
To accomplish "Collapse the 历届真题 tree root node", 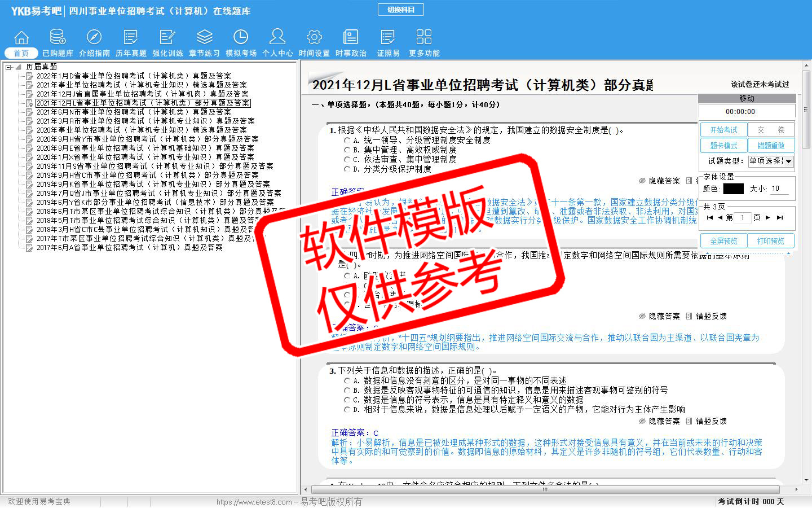I will (x=8, y=67).
